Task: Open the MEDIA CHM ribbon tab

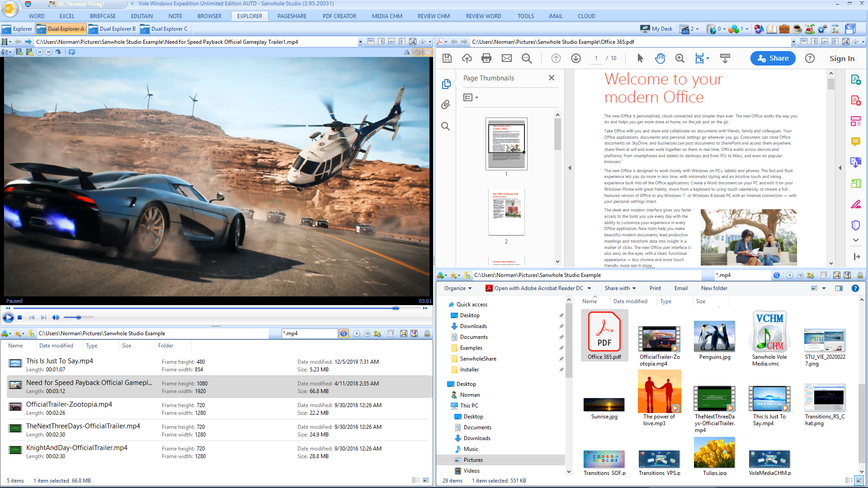Action: coord(387,16)
